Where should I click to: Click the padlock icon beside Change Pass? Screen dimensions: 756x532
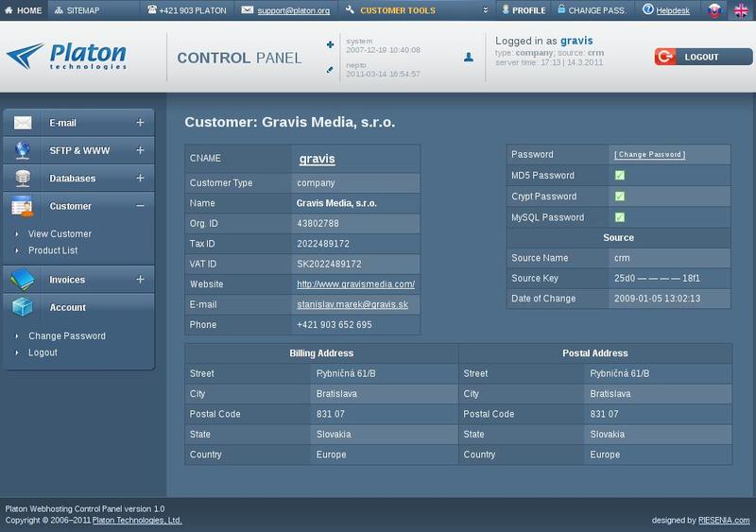(x=561, y=9)
